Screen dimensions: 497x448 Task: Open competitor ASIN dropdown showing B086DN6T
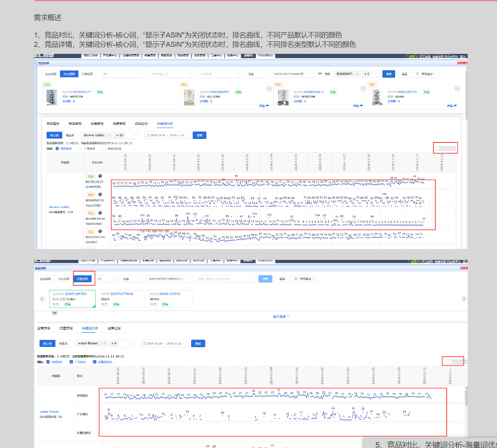[357, 74]
